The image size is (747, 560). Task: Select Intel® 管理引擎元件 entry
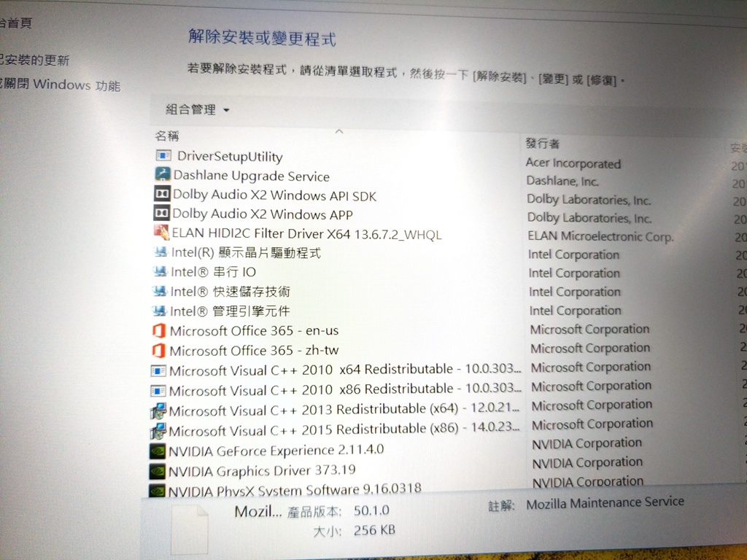230,311
